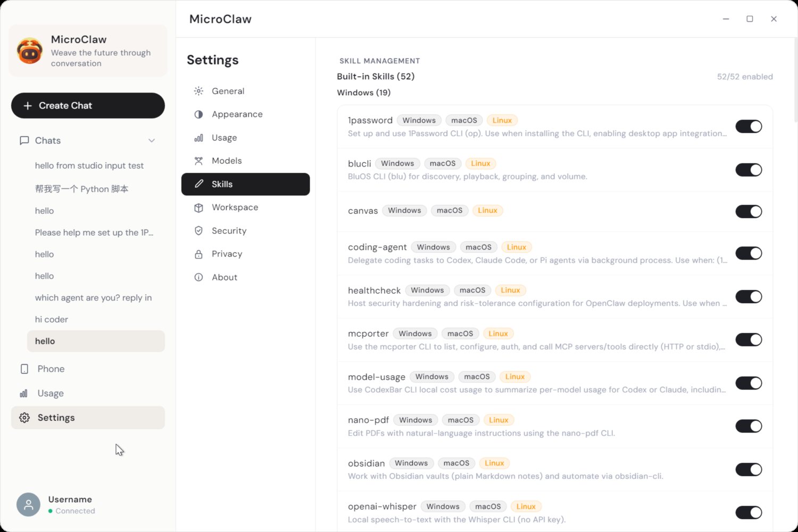Screen dimensions: 798x532
Task: Disable the obsidian skill toggle
Action: 749,469
